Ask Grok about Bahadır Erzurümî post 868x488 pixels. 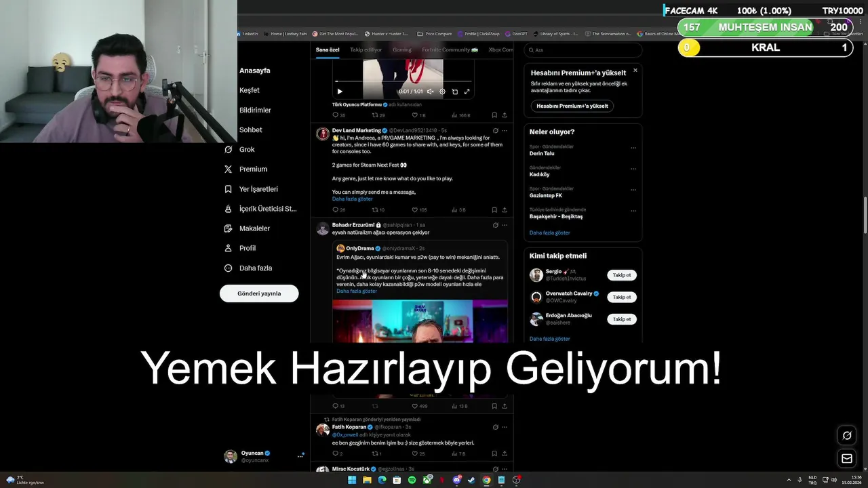pos(495,225)
